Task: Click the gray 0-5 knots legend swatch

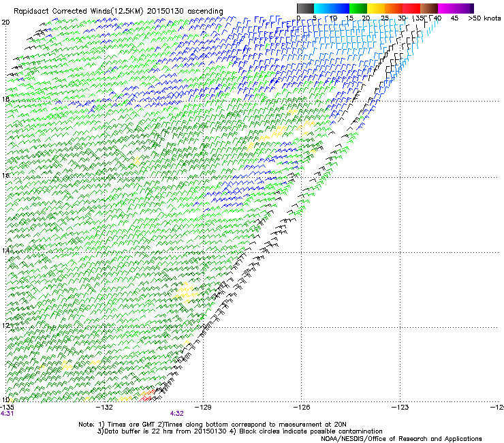Action: (x=305, y=8)
